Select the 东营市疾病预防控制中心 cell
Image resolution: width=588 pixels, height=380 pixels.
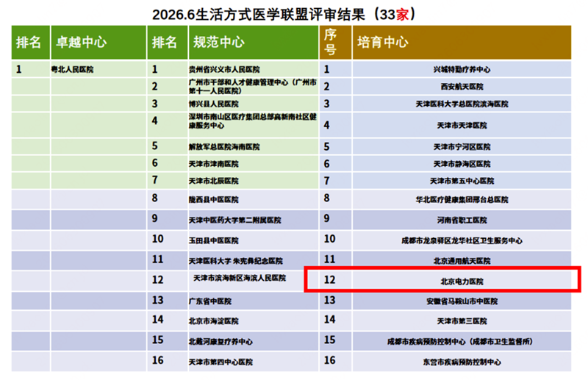point(462,362)
